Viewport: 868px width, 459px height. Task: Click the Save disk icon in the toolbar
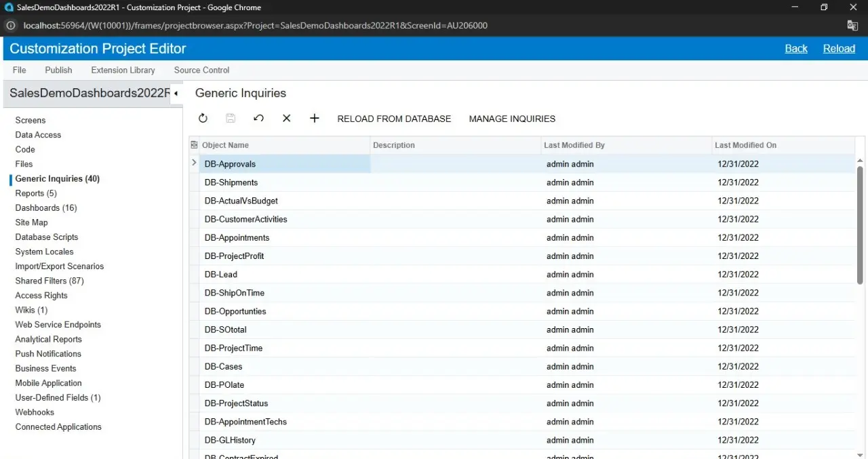coord(231,119)
